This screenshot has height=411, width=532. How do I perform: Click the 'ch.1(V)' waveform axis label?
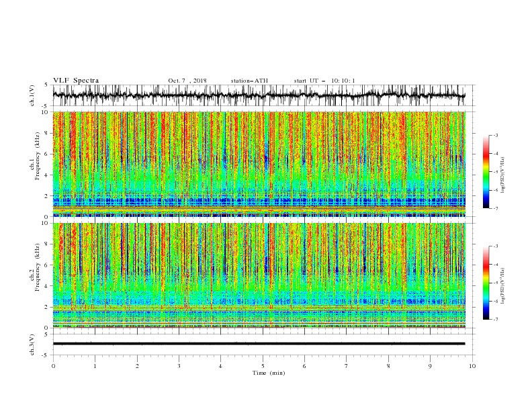32,95
